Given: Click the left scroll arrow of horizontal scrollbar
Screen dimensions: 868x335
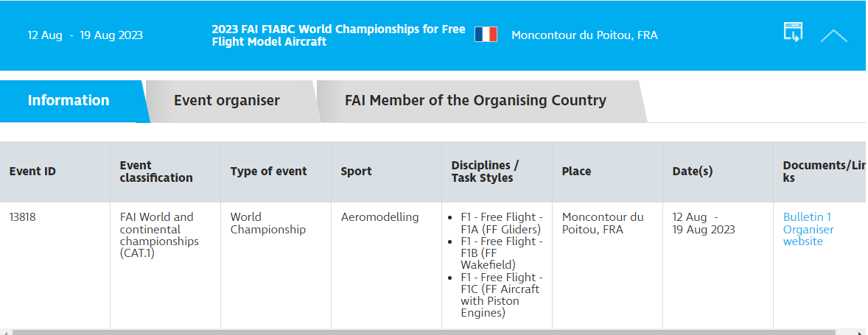Looking at the screenshot, I should pyautogui.click(x=4, y=332).
